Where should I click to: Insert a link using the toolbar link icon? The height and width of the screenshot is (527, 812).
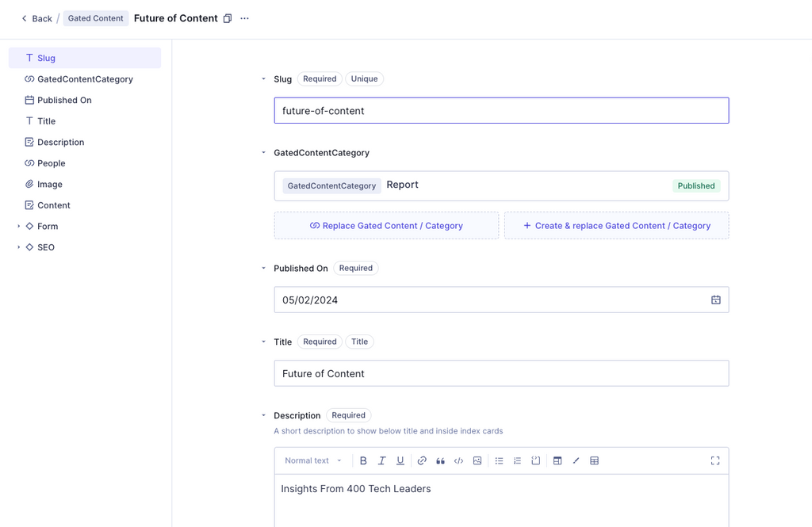(x=422, y=460)
